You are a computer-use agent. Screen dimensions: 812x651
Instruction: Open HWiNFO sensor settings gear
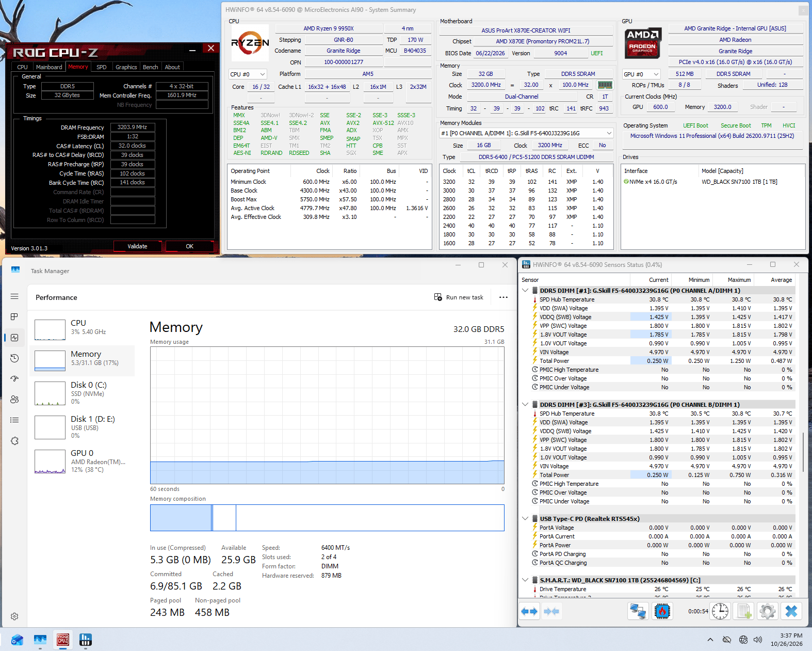pos(768,611)
